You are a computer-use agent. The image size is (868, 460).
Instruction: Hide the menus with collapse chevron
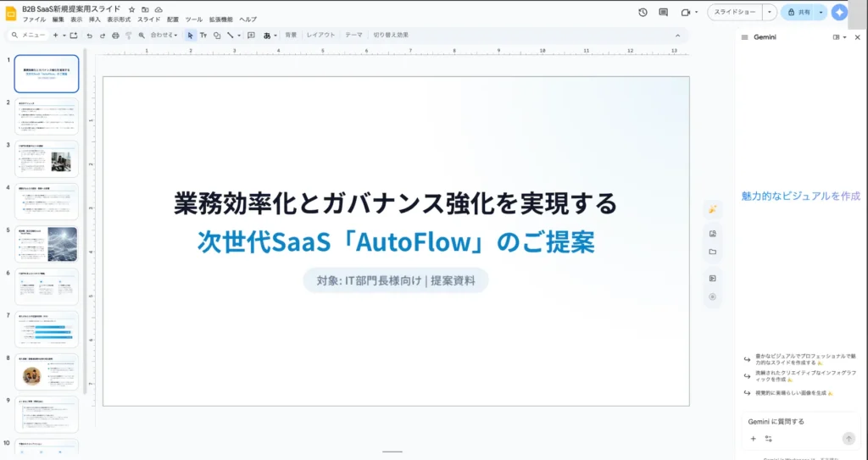click(x=677, y=36)
